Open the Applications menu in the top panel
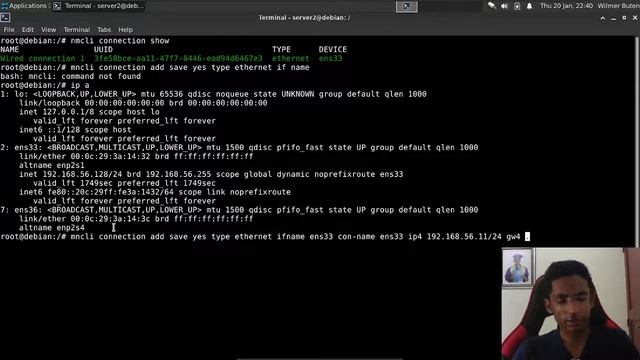 [24, 6]
